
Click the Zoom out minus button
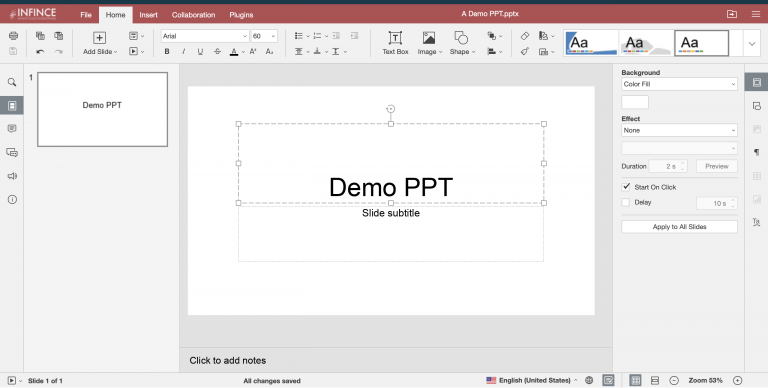tap(674, 381)
